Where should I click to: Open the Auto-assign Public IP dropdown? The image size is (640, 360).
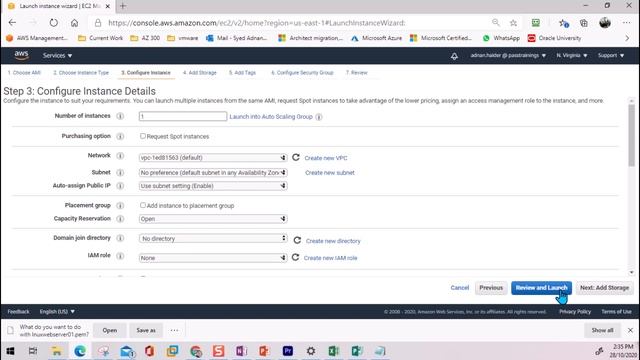pyautogui.click(x=213, y=186)
